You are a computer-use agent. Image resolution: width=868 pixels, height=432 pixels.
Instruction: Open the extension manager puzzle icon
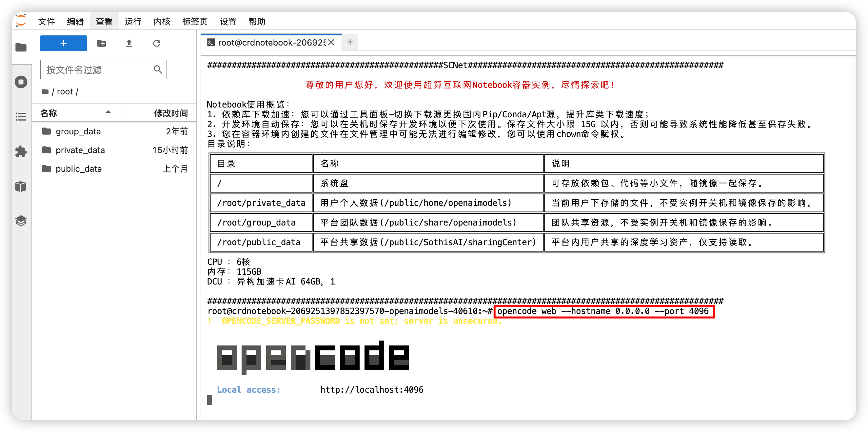(x=21, y=151)
